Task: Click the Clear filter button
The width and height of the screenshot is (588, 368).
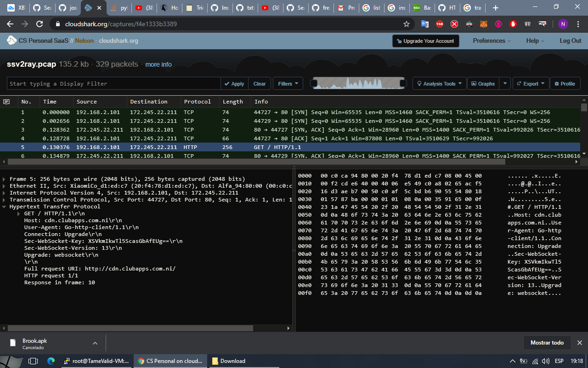Action: click(260, 84)
